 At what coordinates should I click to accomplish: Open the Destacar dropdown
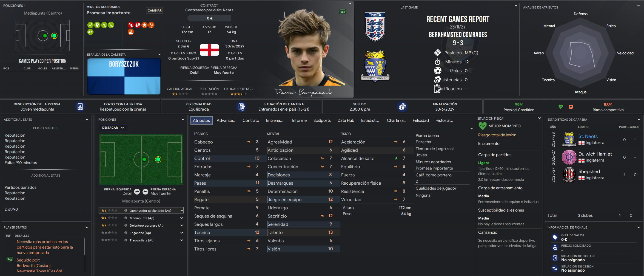[x=113, y=128]
